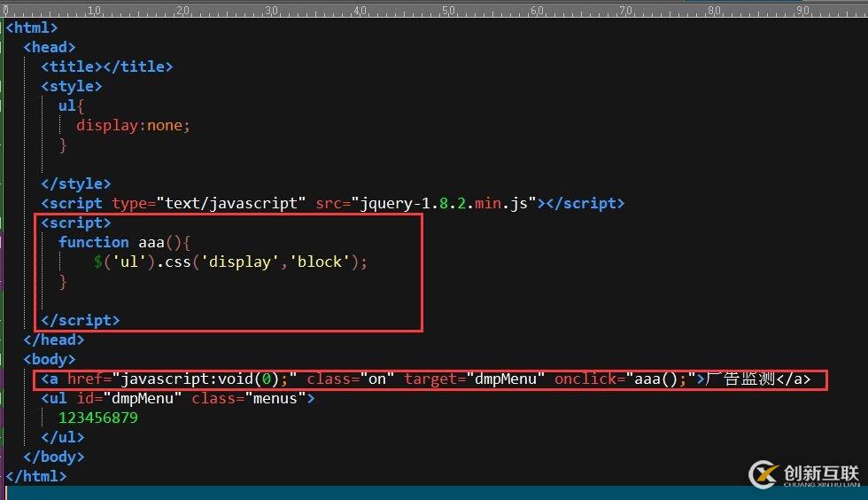Image resolution: width=868 pixels, height=500 pixels.
Task: Click the 'block' string argument
Action: pyautogui.click(x=320, y=262)
